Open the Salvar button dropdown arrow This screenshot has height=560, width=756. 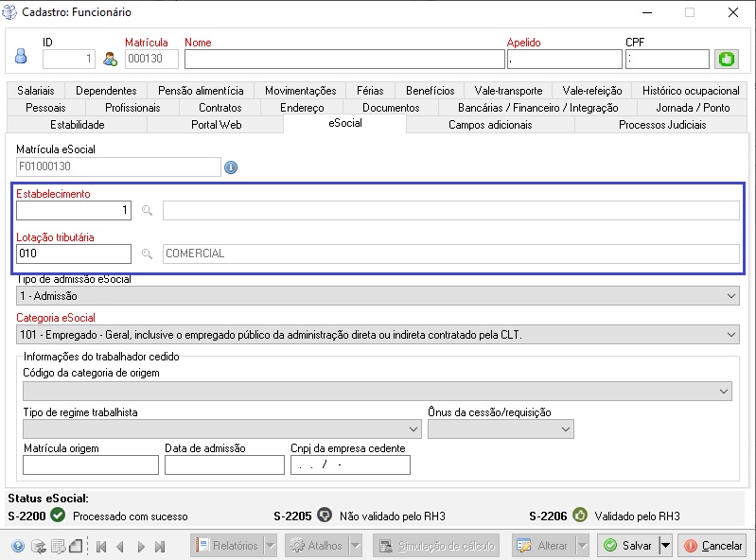pos(665,546)
